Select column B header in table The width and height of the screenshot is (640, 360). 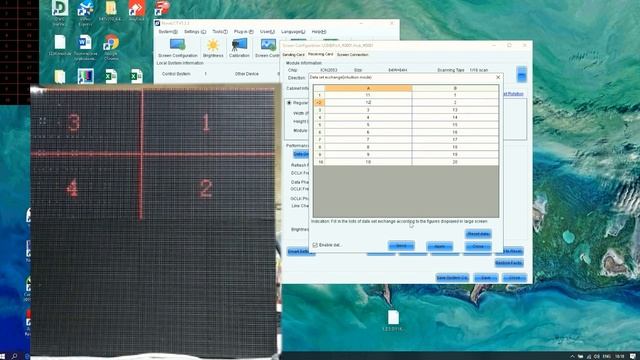tap(455, 88)
